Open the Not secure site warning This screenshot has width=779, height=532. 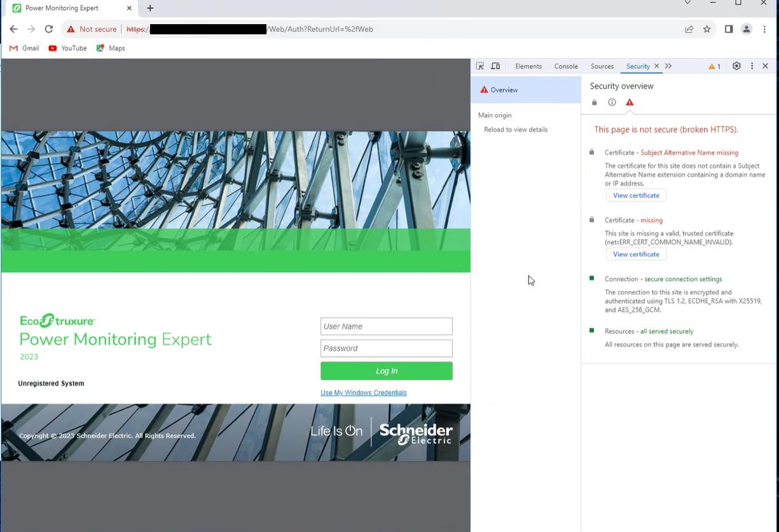[92, 29]
